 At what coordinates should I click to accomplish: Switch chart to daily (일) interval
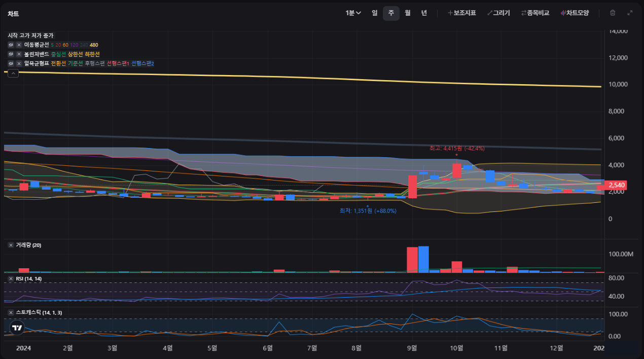tap(374, 13)
